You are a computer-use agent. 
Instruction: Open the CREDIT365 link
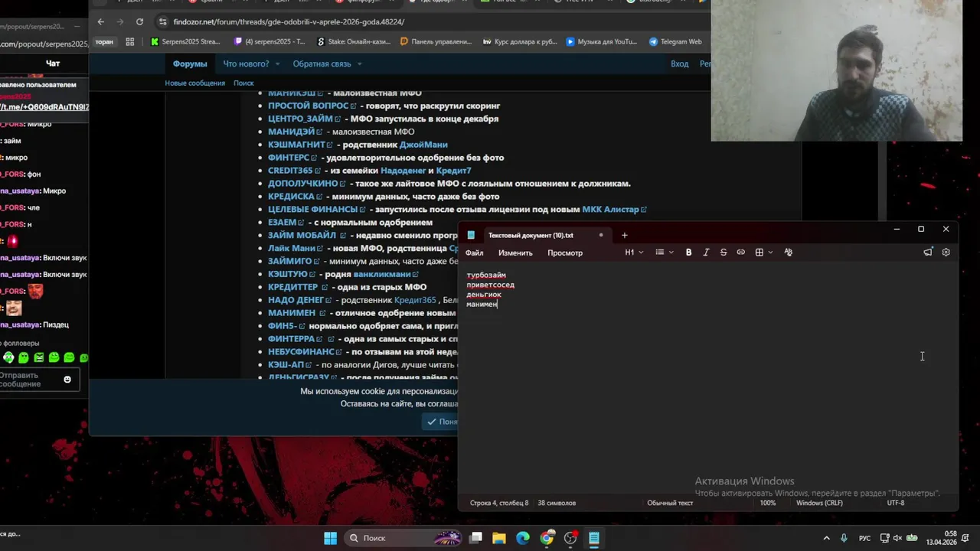click(x=295, y=171)
